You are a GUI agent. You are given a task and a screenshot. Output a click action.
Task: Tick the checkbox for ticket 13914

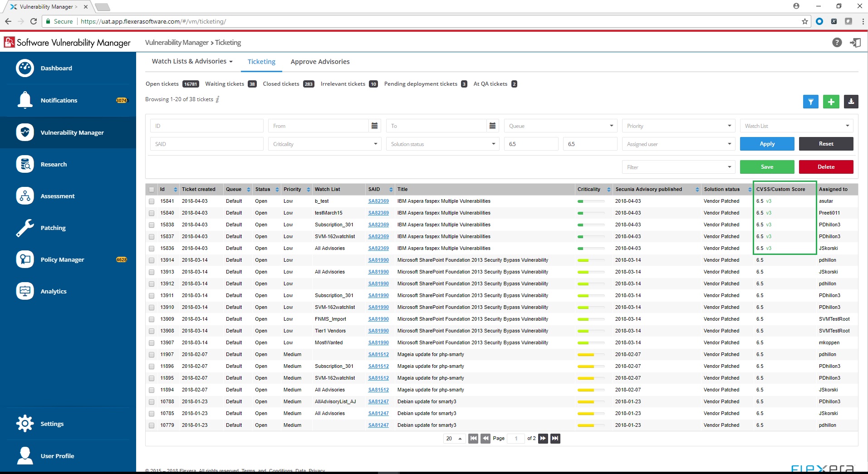pyautogui.click(x=152, y=260)
